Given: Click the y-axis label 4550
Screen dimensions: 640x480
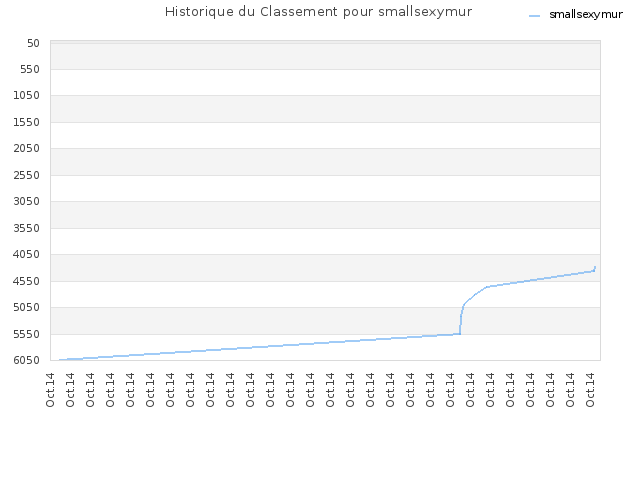Looking at the screenshot, I should (x=27, y=281).
